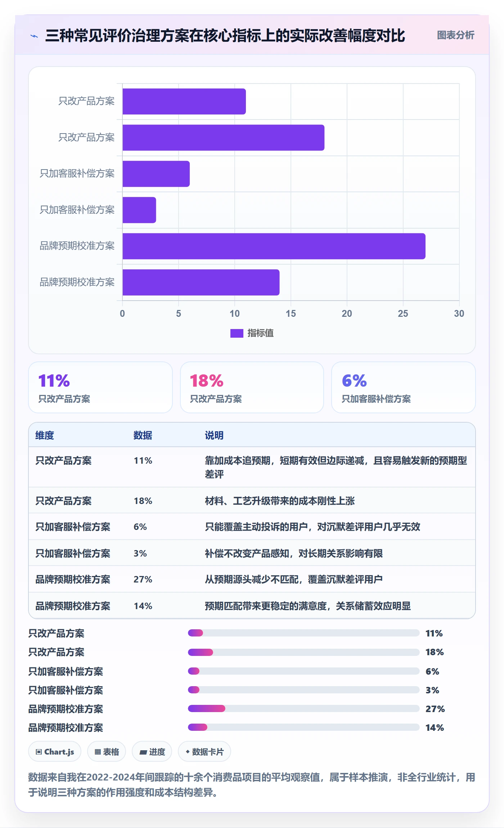
Task: Select the 11% data card
Action: click(100, 387)
